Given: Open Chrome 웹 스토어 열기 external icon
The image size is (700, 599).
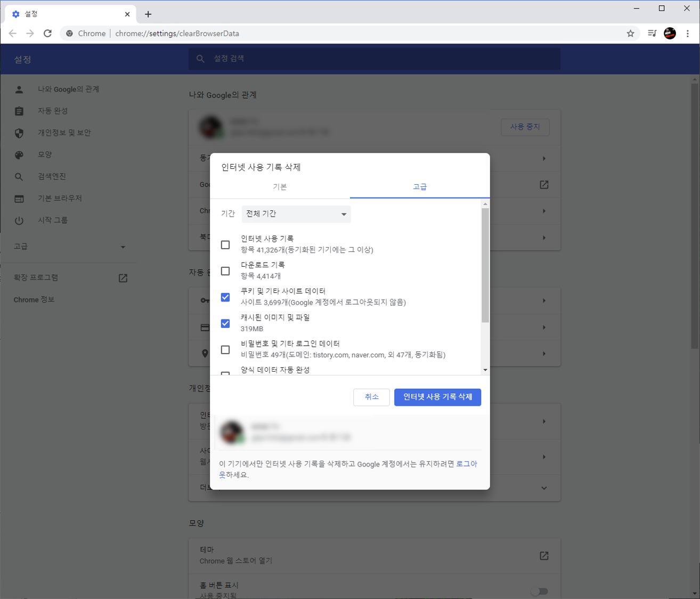Looking at the screenshot, I should coord(544,556).
